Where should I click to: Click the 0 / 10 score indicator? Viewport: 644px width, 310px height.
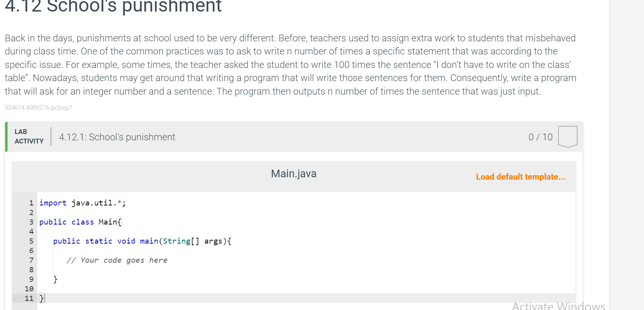coord(540,137)
